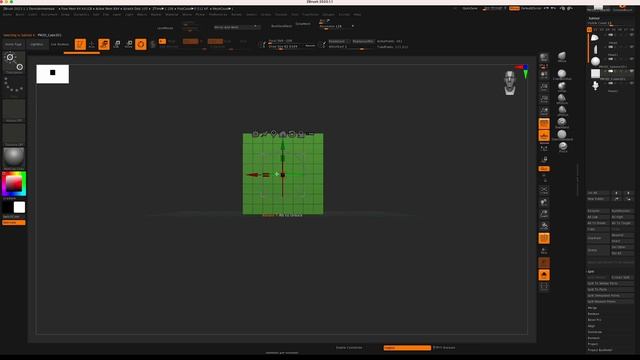Image resolution: width=640 pixels, height=360 pixels.
Task: Expand the Boolean section
Action: point(593,314)
